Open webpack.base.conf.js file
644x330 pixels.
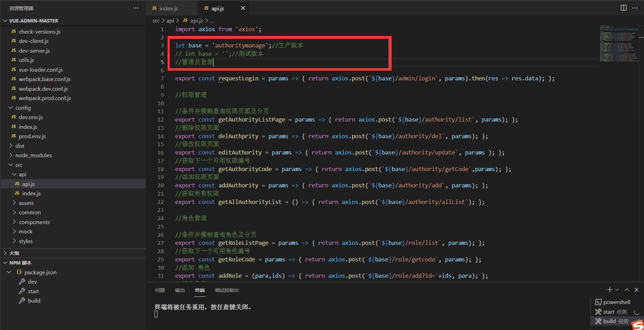pos(45,79)
